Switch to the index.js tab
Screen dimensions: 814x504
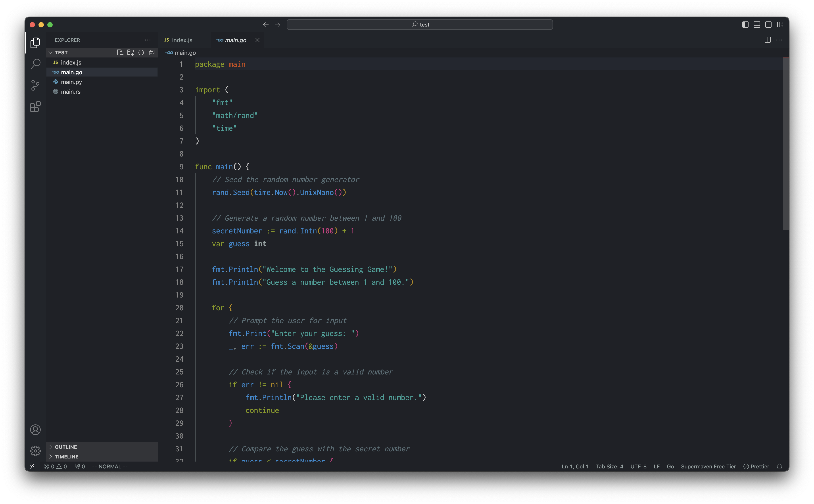(182, 40)
